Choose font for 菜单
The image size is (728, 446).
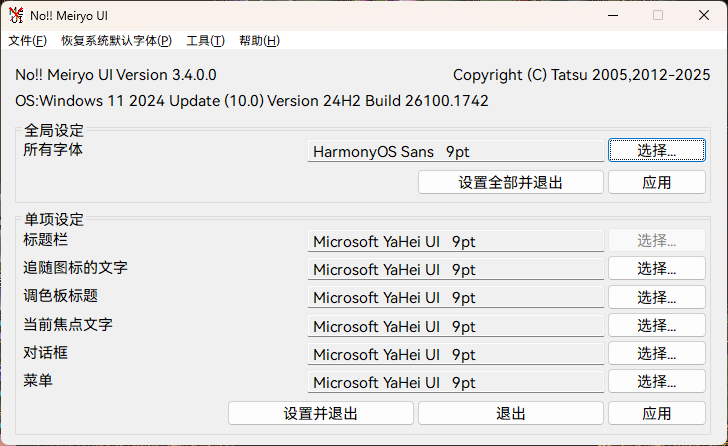657,381
